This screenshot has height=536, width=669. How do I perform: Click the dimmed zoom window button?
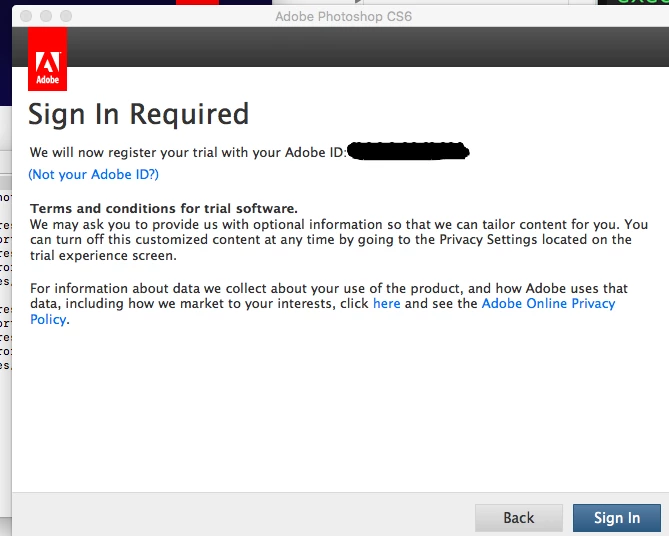point(66,16)
